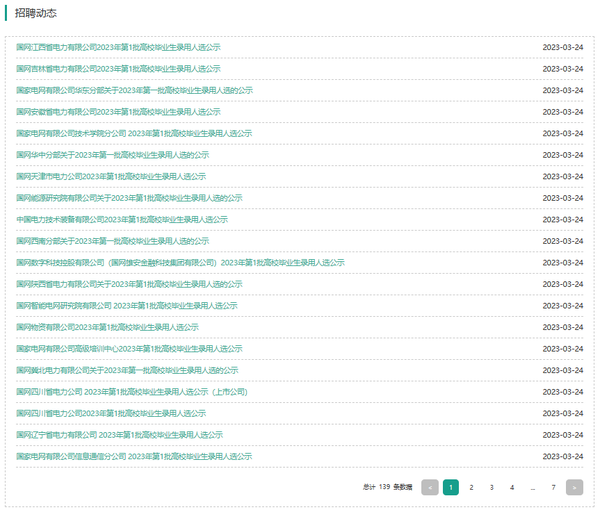The height and width of the screenshot is (512, 600).
Task: Click date 2023-03-24 in 国网物资有限公司 row
Action: click(x=562, y=327)
